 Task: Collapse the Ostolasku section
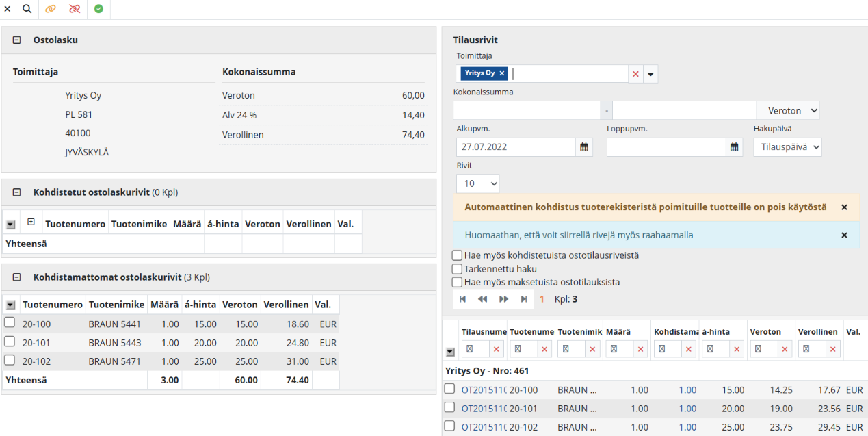17,40
